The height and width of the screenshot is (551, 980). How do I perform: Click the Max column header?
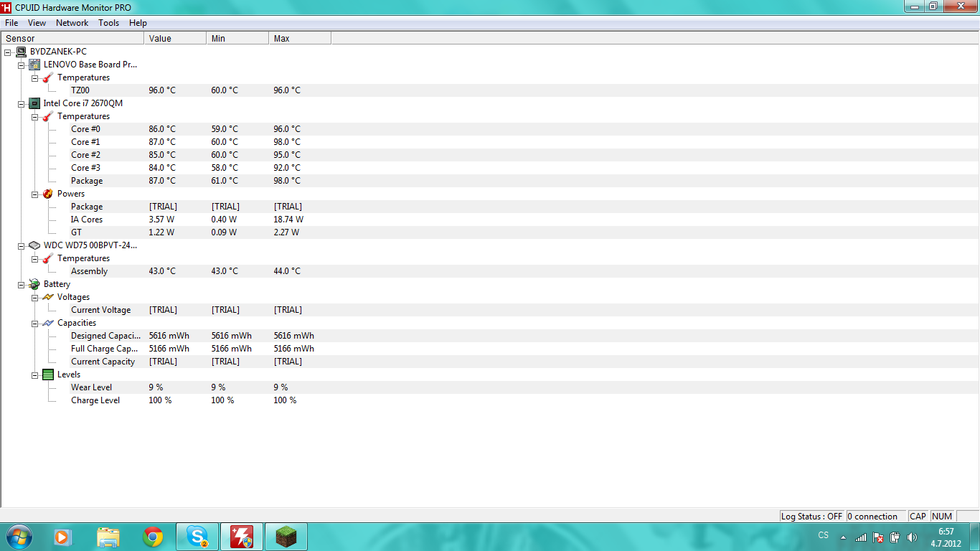(x=300, y=39)
